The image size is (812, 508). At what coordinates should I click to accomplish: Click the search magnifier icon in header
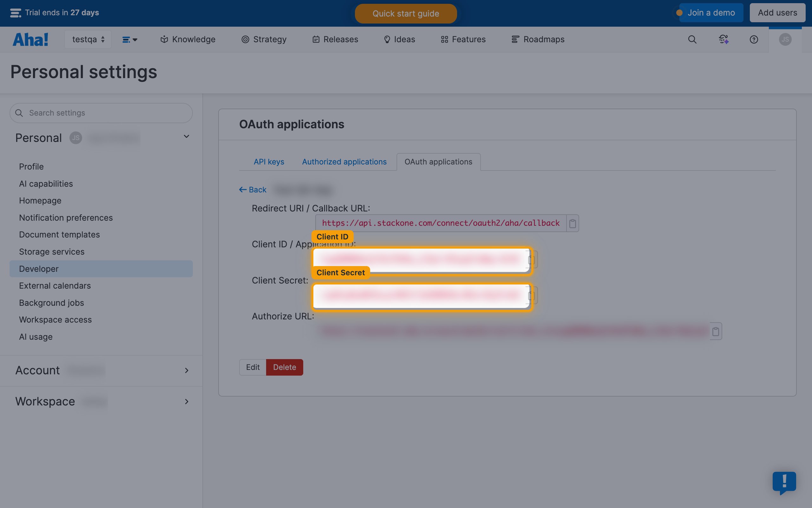[692, 39]
